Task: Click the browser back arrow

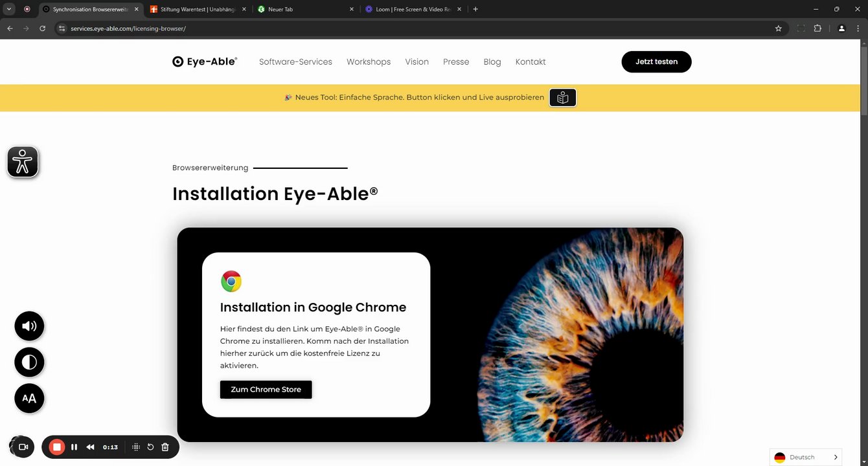Action: point(10,28)
